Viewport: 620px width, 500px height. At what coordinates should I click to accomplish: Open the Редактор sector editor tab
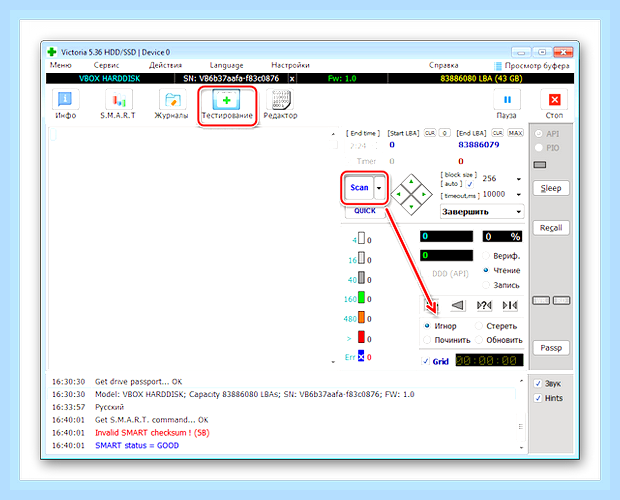tap(280, 104)
